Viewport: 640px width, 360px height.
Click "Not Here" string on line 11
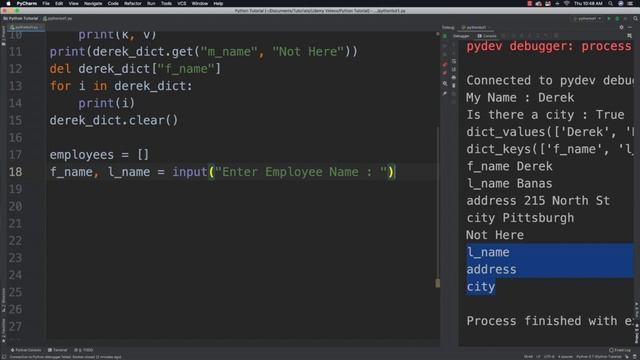coord(308,51)
